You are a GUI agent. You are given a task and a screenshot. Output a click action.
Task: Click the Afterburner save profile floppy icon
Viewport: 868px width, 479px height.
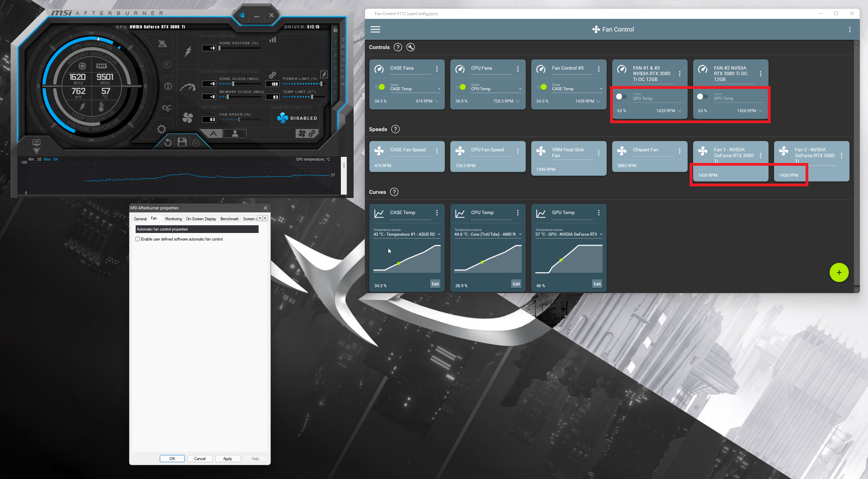pos(182,142)
